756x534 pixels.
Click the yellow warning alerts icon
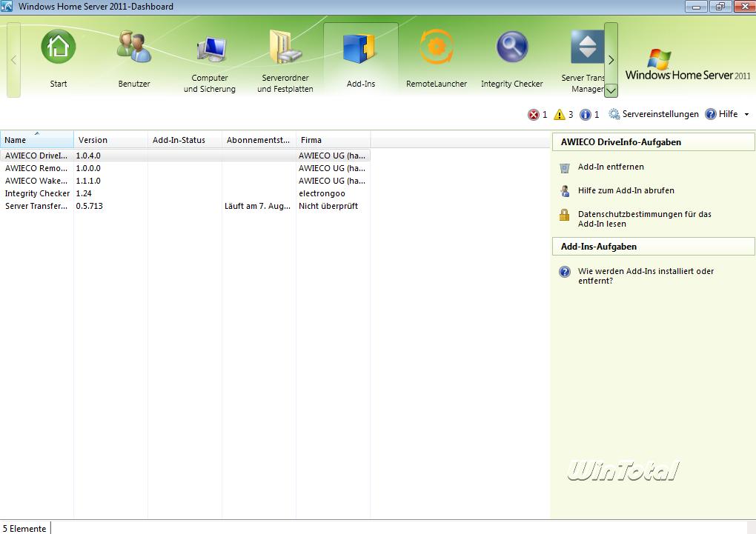click(560, 115)
